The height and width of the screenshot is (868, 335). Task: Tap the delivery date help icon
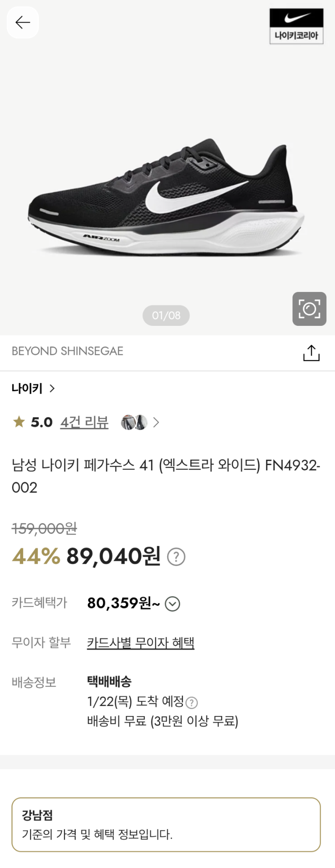pyautogui.click(x=192, y=703)
